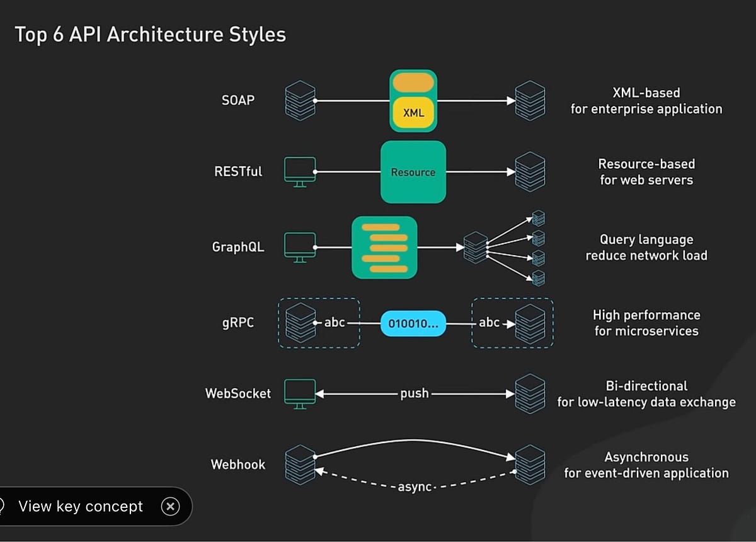Viewport: 756px width, 542px height.
Task: Click the blue 010010 binary box in gRPC row
Action: [413, 323]
